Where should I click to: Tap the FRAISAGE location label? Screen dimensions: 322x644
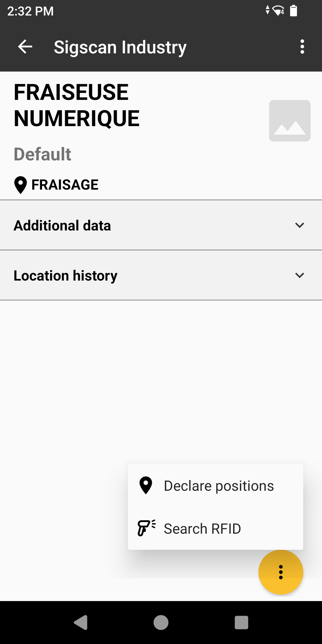(65, 185)
